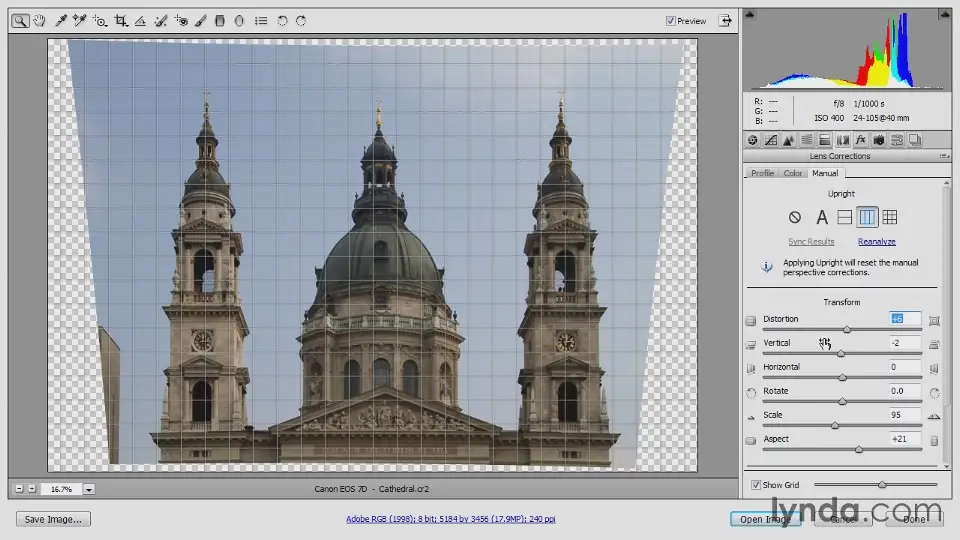
Task: Uncheck the Show Grid checkbox
Action: click(x=756, y=485)
